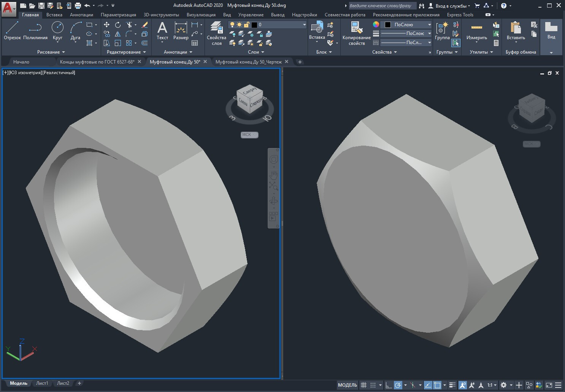The image size is (565, 392).
Task: Click the black swatch in ПоСлою color box
Action: coord(388,25)
